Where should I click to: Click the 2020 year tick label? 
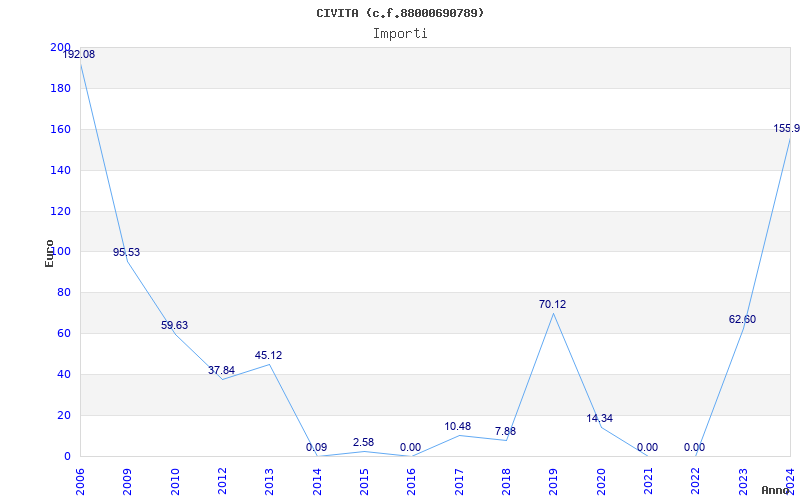601,482
